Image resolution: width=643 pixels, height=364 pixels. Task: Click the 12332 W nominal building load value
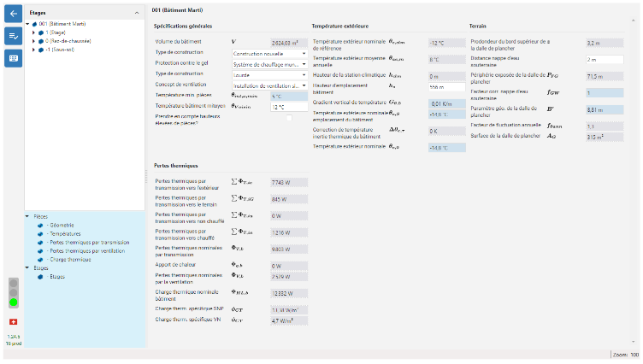(x=289, y=293)
